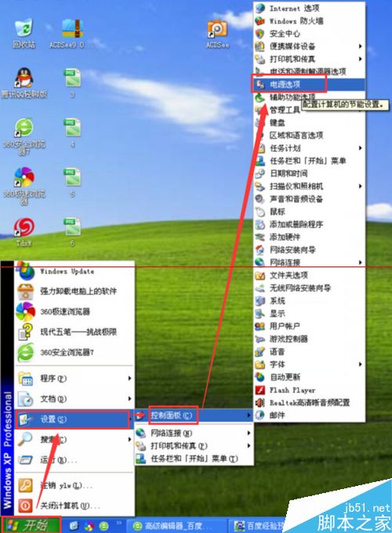This screenshot has height=533, width=392.
Task: Open the ACDSee camera desktop icon
Action: pos(218,34)
